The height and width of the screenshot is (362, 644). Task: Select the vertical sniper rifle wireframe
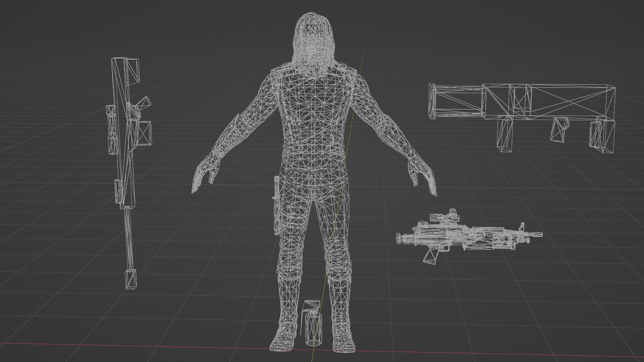pos(128,173)
